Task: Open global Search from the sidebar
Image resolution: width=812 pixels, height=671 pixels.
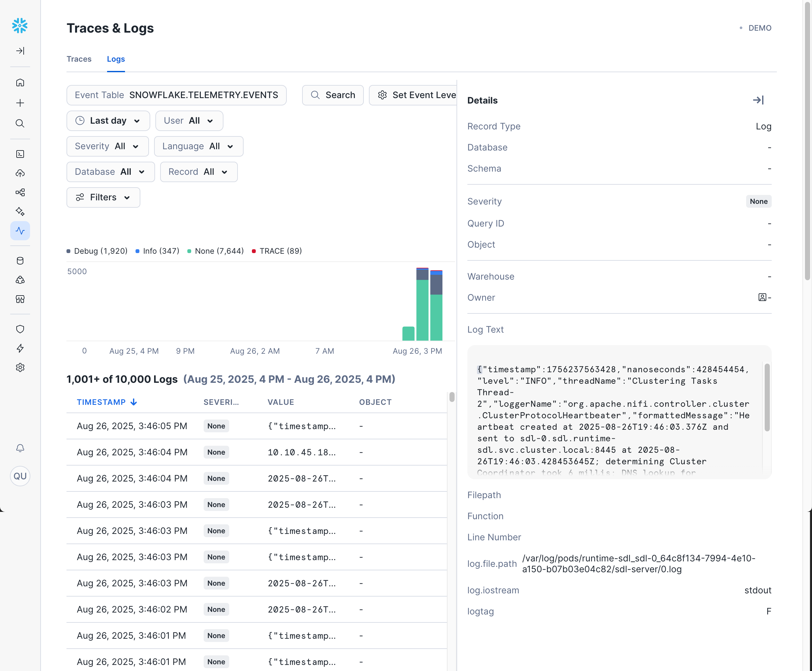Action: 20,124
